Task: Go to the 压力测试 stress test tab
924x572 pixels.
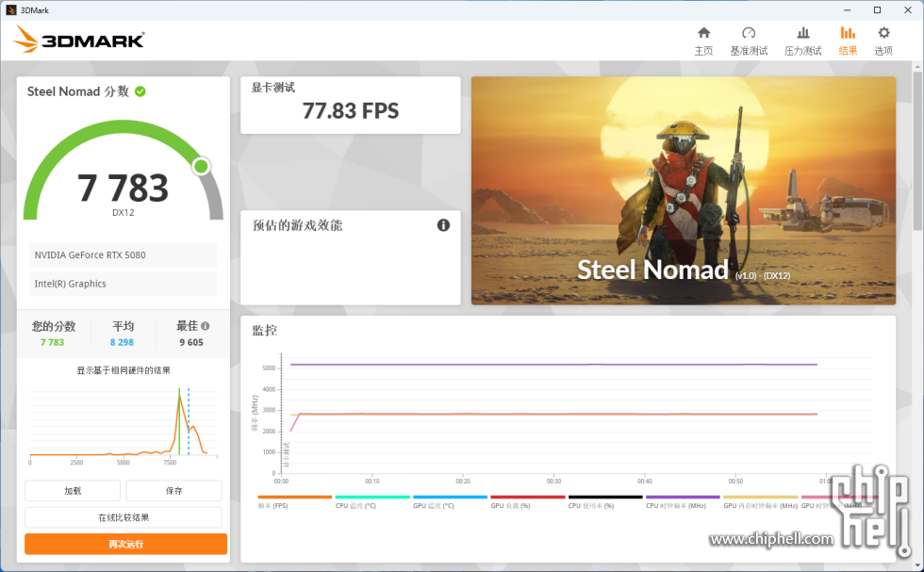Action: 802,41
